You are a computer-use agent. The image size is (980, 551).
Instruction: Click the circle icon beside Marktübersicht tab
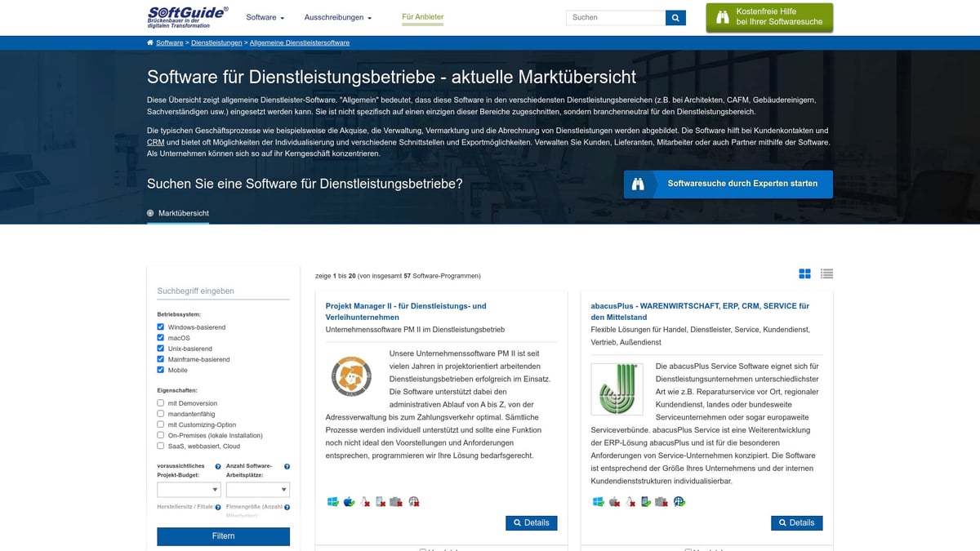tap(150, 213)
